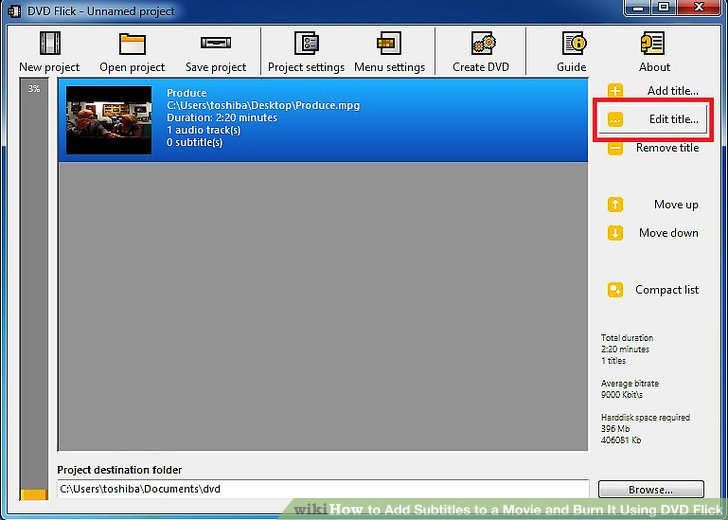The height and width of the screenshot is (520, 728).
Task: Minimize the DVD Flick window
Action: pyautogui.click(x=638, y=7)
